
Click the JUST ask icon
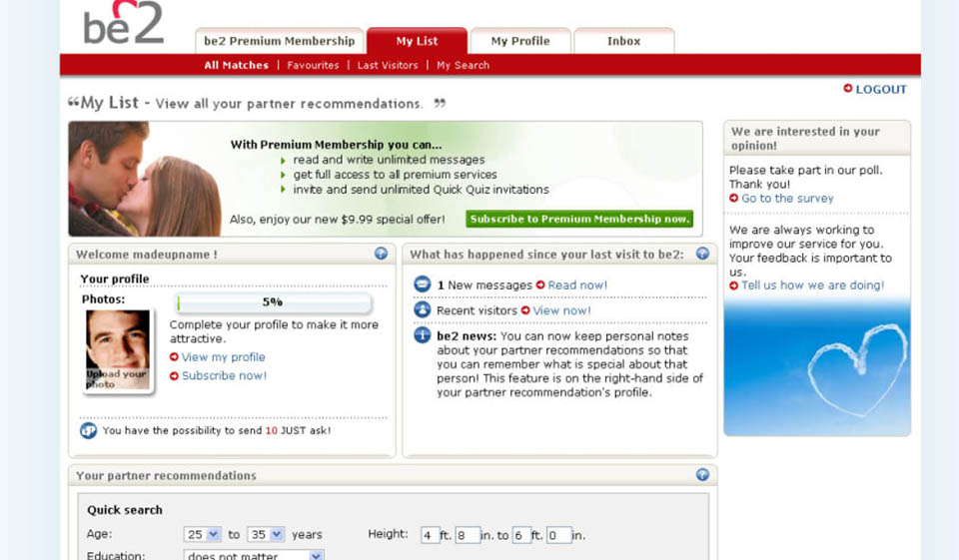pyautogui.click(x=89, y=430)
